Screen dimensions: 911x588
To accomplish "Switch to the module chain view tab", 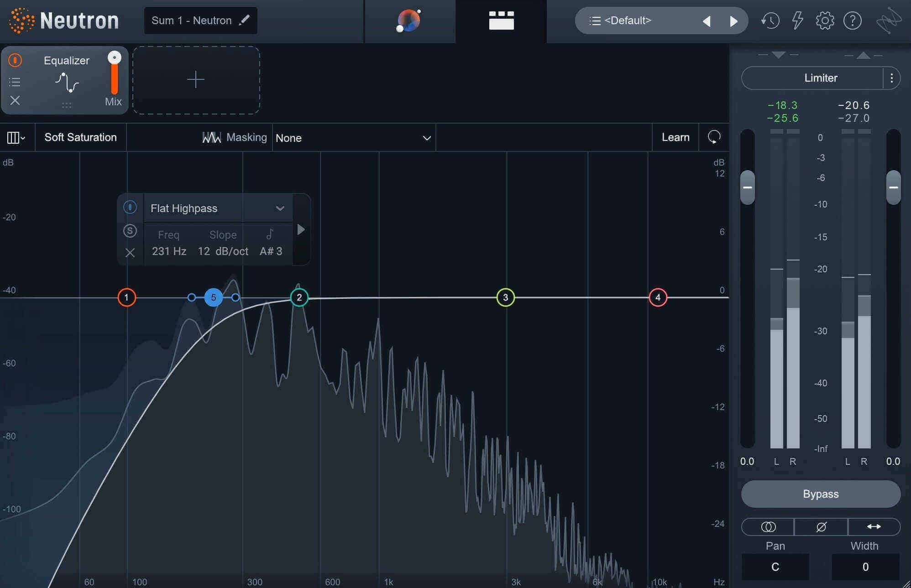I will [x=501, y=21].
